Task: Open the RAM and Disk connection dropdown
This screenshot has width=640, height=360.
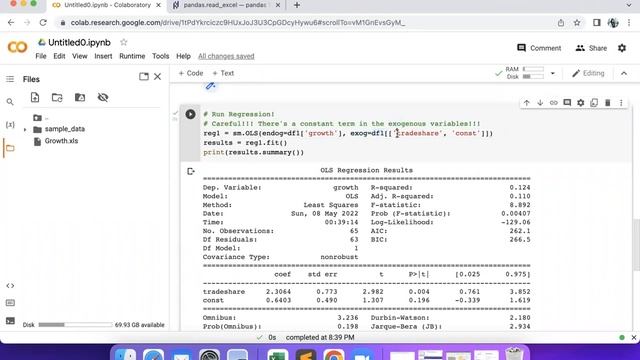Action: pos(553,73)
